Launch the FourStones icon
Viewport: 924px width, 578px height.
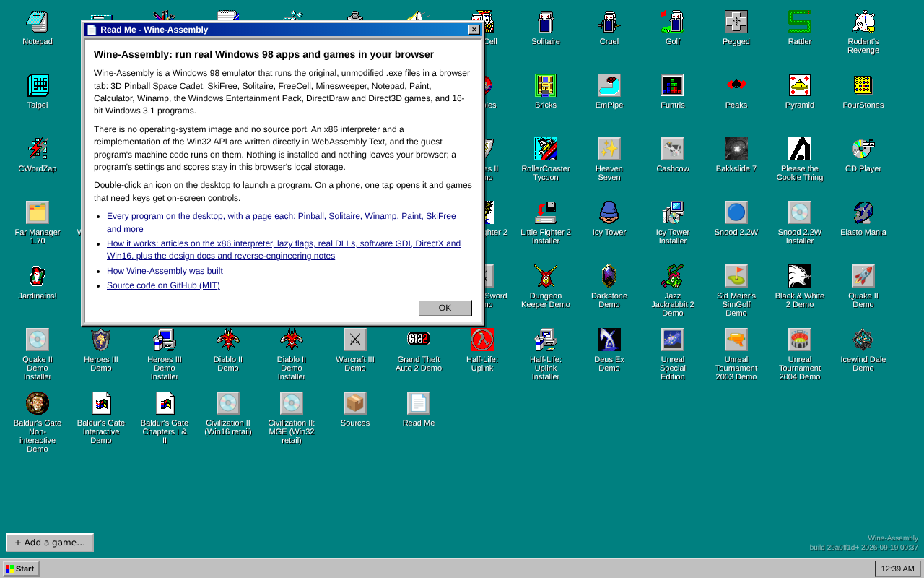[x=863, y=85]
